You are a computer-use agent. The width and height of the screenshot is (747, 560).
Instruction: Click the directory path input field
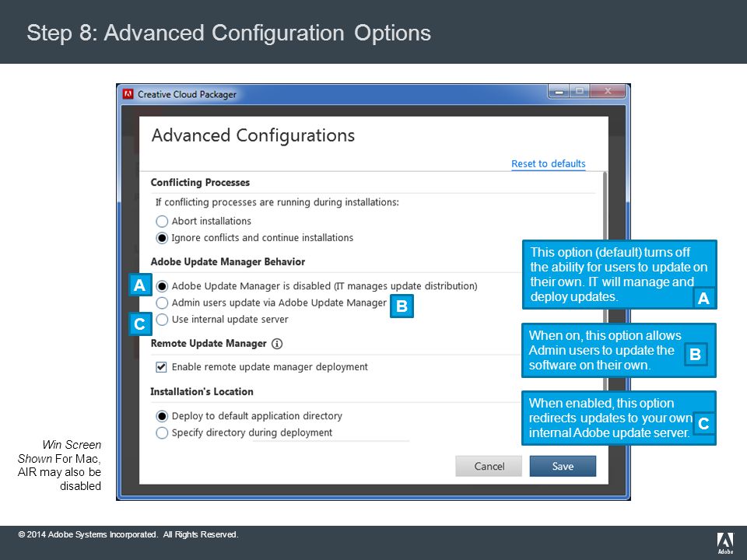pos(331,439)
